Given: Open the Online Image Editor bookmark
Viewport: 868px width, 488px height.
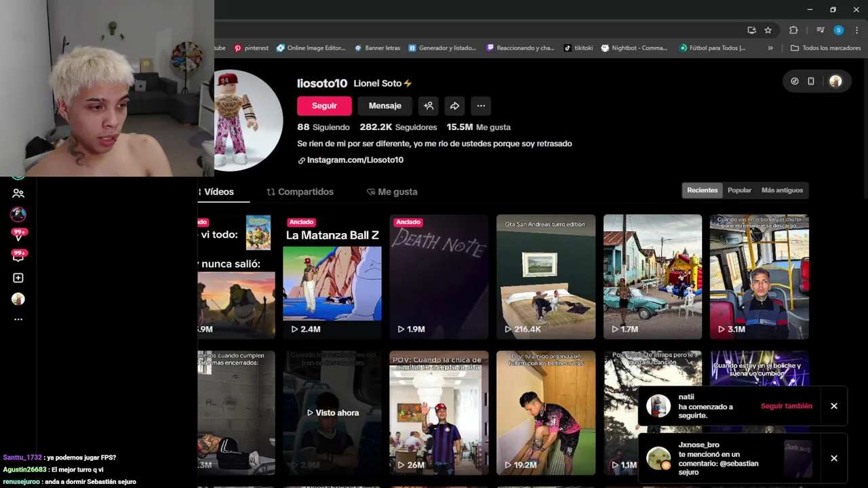Looking at the screenshot, I should click(x=311, y=48).
